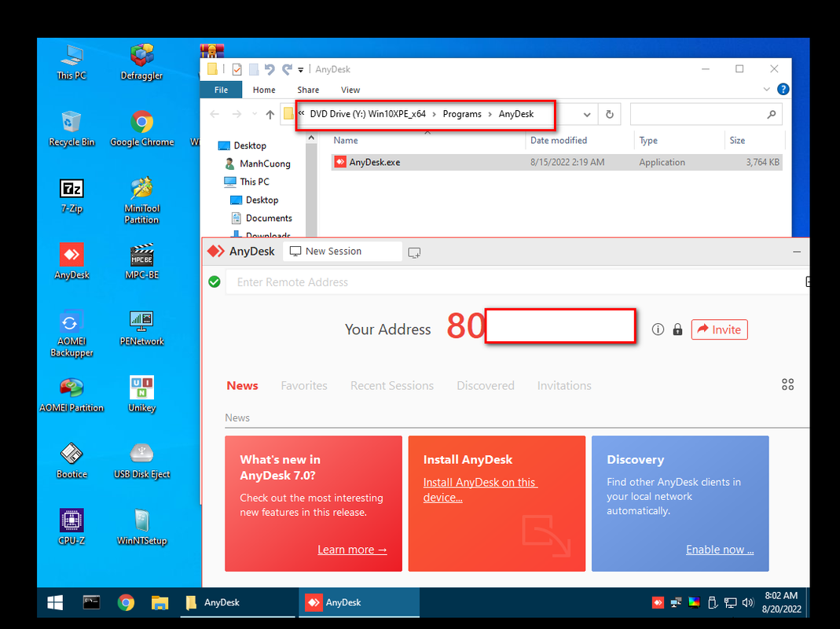Switch to View ribbon tab
The height and width of the screenshot is (629, 840).
[x=350, y=90]
